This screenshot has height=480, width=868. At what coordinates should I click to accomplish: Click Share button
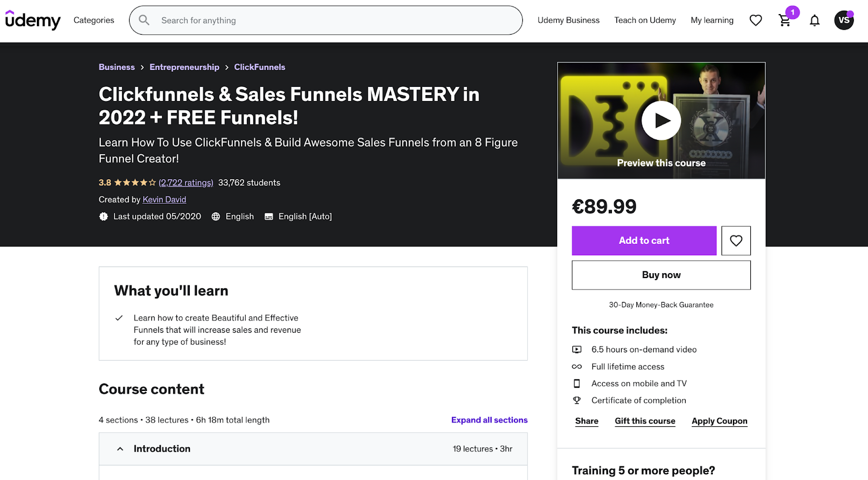[x=586, y=421]
